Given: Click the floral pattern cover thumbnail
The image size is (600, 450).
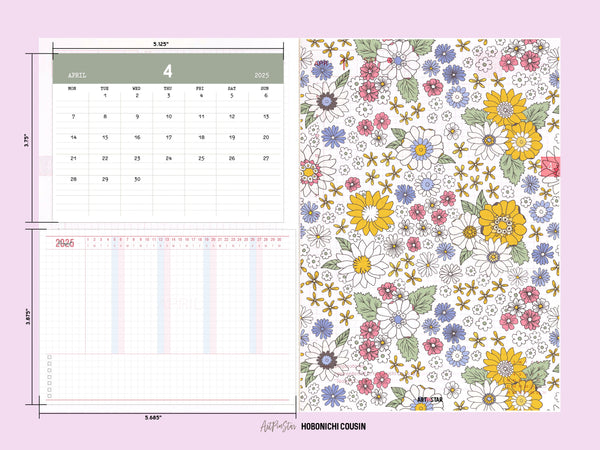Looking at the screenshot, I should point(427,225).
